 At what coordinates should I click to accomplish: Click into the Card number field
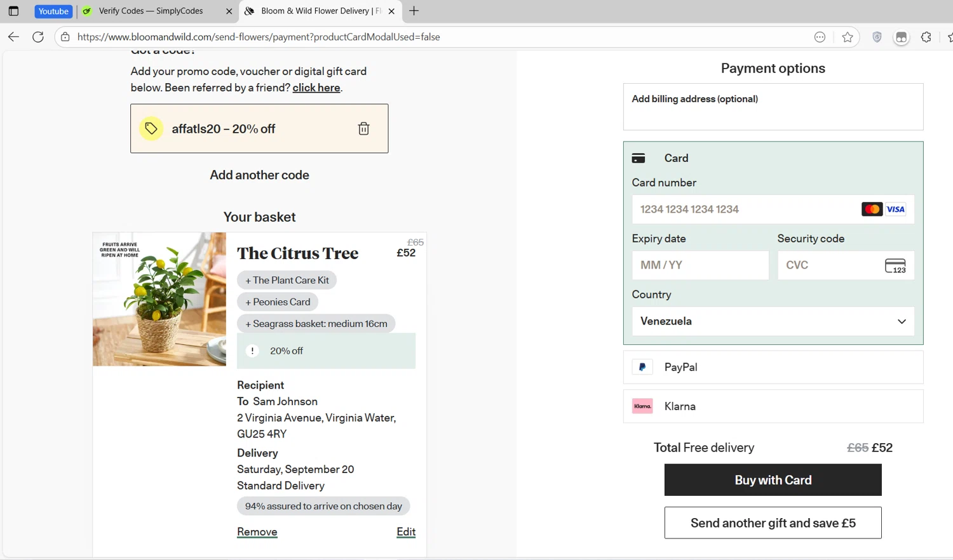(743, 210)
